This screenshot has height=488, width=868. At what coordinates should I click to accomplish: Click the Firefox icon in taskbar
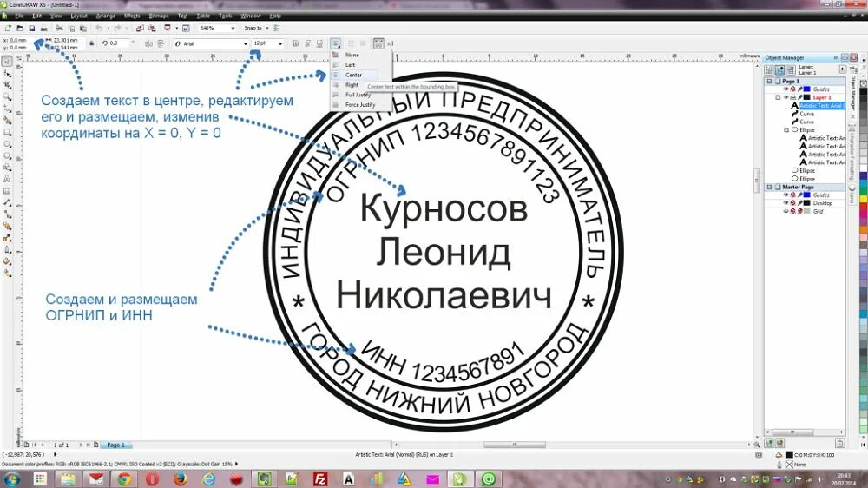tap(181, 478)
